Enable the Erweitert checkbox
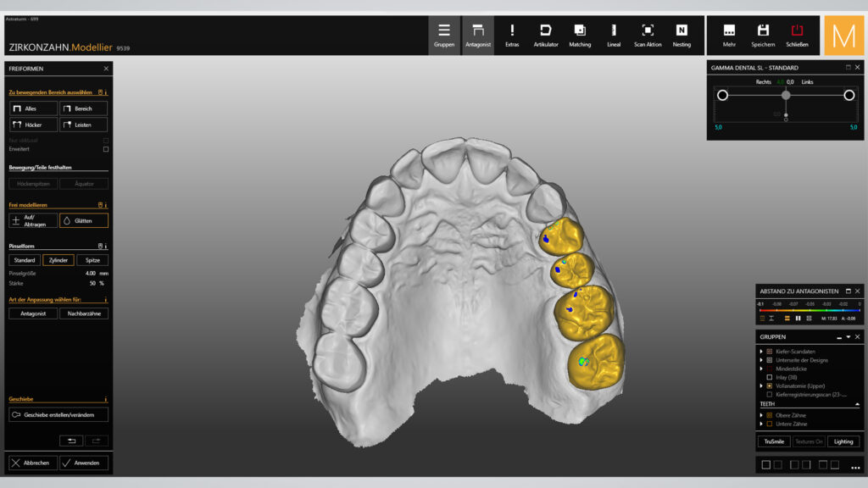Viewport: 868px width, 488px height. 106,149
